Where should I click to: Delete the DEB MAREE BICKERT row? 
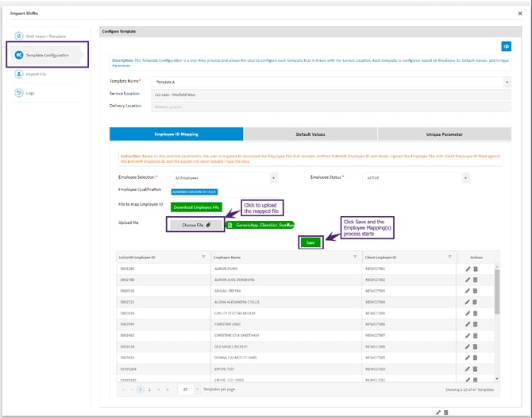point(475,346)
